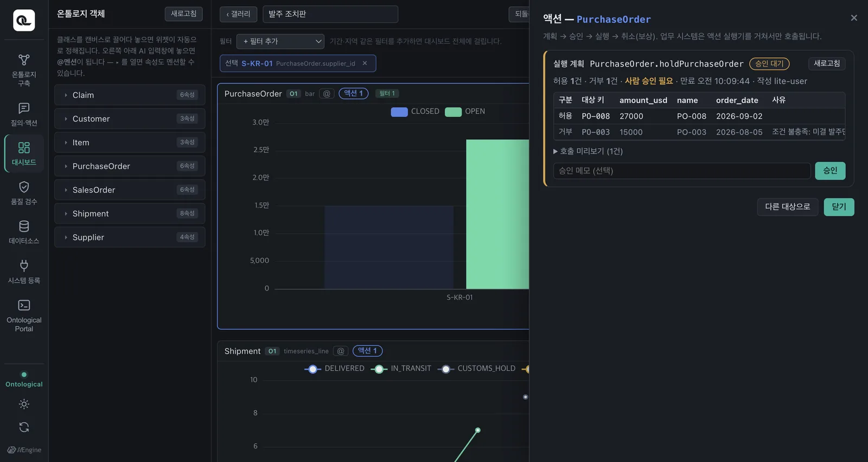Open the 시스템 등록 plug icon
Viewport: 868px width, 462px height.
click(24, 272)
